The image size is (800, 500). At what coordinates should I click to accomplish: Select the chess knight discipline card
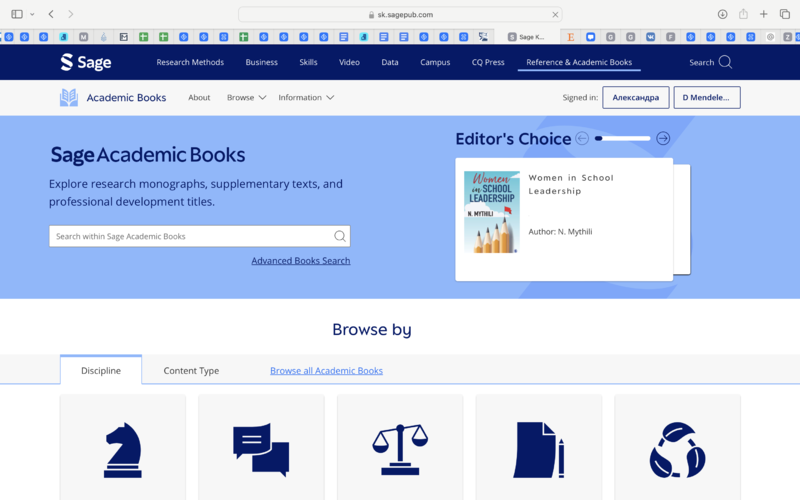[x=122, y=447]
